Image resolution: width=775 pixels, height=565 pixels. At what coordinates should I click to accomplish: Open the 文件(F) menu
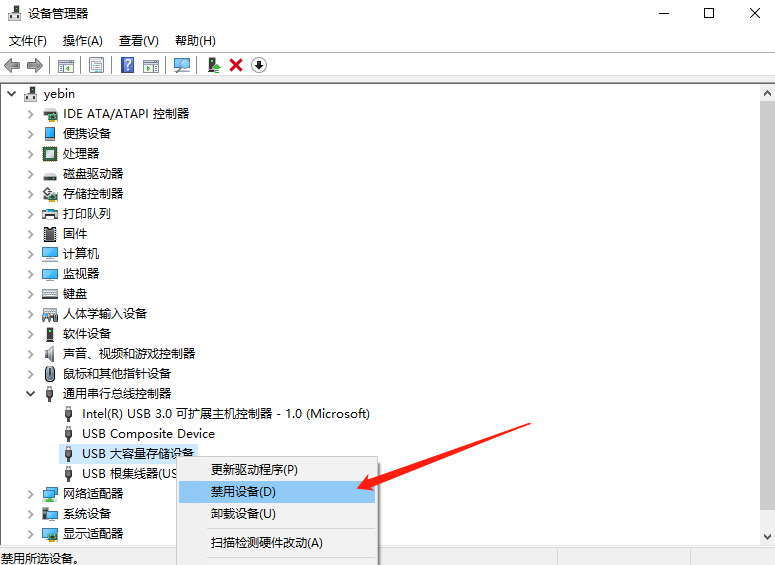click(x=28, y=41)
